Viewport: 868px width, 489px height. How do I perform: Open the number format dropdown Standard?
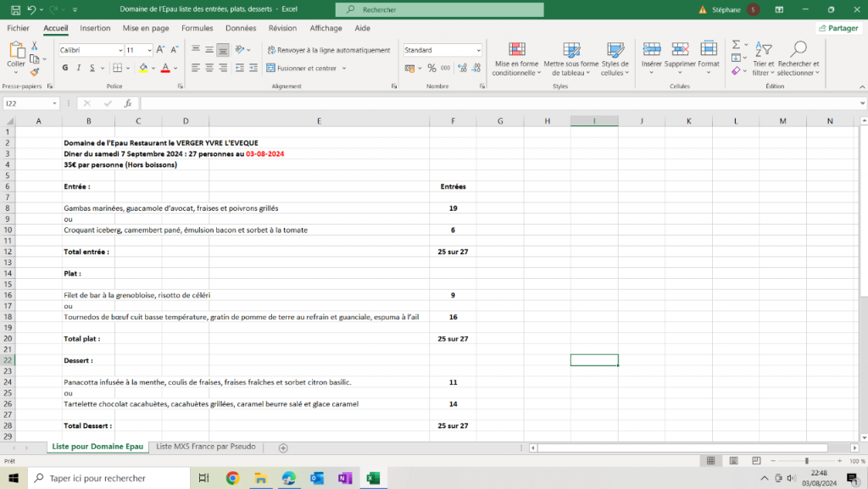click(x=478, y=50)
